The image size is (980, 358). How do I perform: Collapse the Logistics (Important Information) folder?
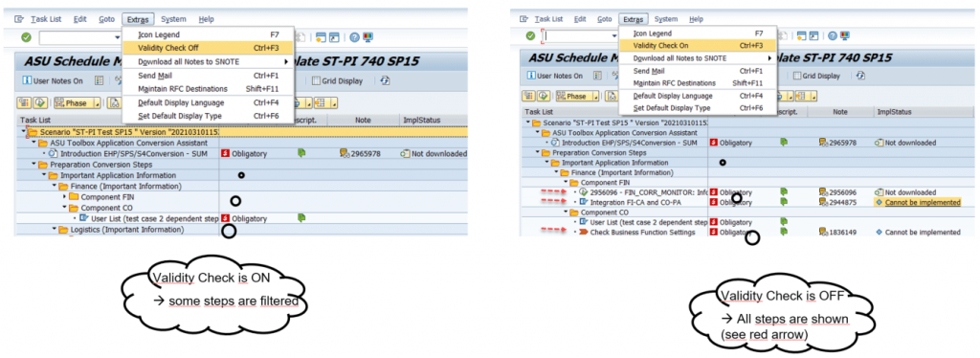[55, 230]
